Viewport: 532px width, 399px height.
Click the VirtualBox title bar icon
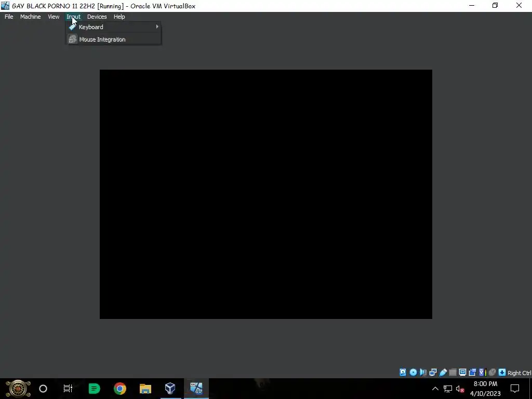(5, 6)
